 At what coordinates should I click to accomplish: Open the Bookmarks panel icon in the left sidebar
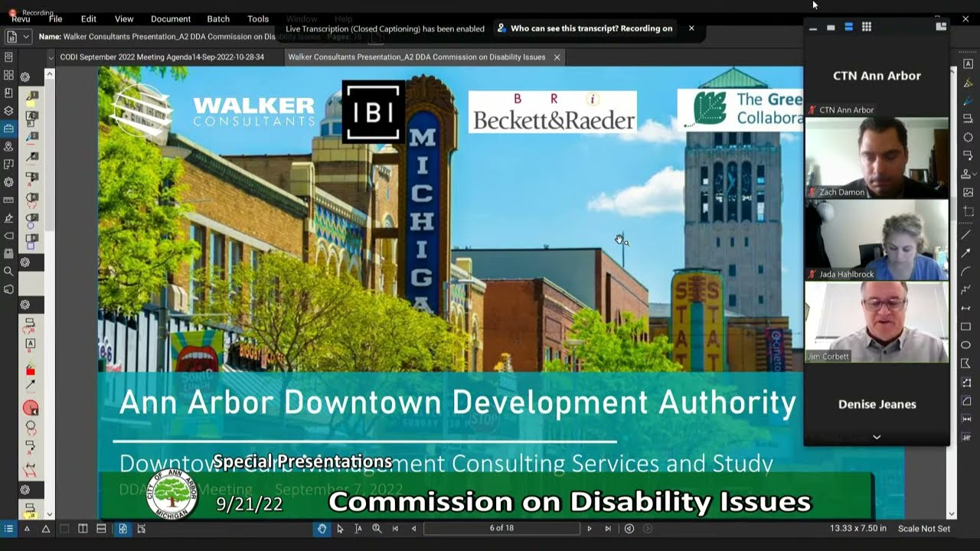pos(8,93)
